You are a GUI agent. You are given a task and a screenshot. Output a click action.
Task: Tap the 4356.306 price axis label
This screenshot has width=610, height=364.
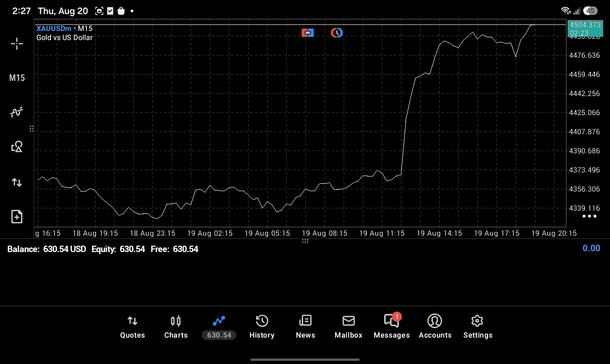tap(585, 189)
